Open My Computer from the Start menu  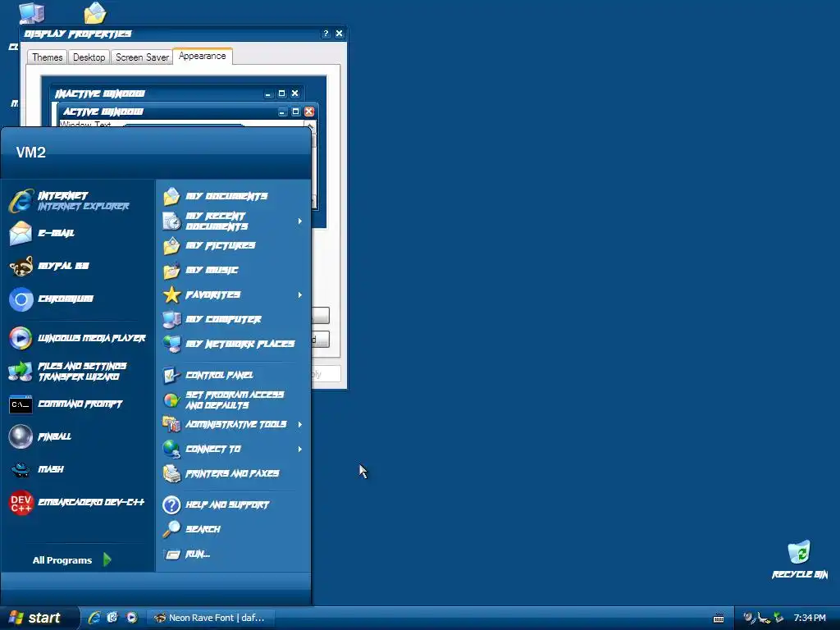click(234, 319)
